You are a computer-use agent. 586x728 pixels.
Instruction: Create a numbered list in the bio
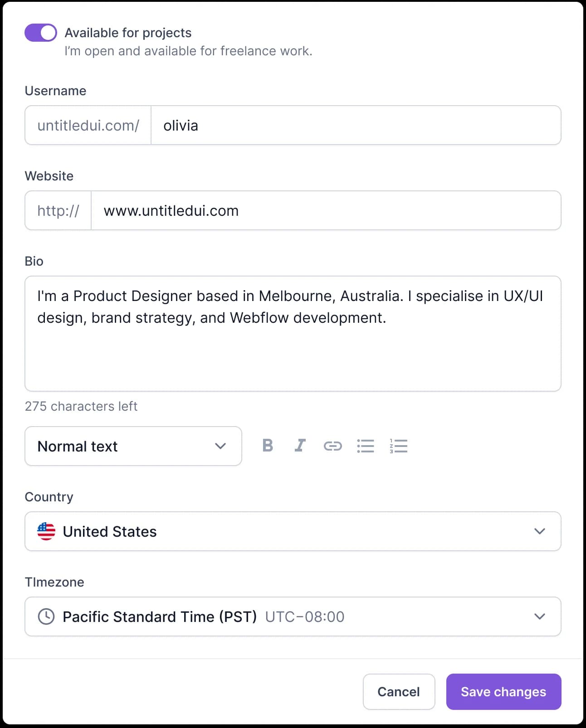[x=398, y=446]
